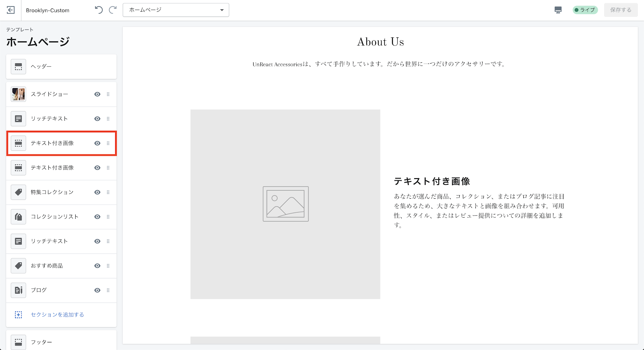
Task: Open the ヘッダー section settings
Action: [61, 67]
